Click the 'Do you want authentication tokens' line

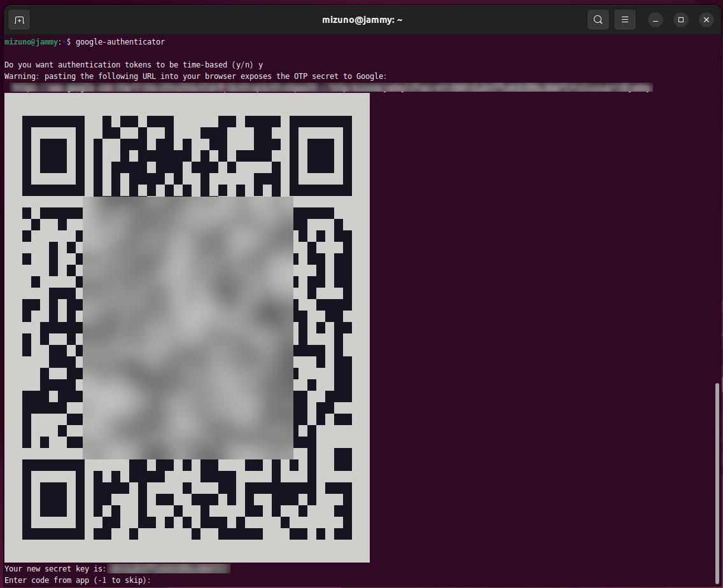[x=133, y=64]
